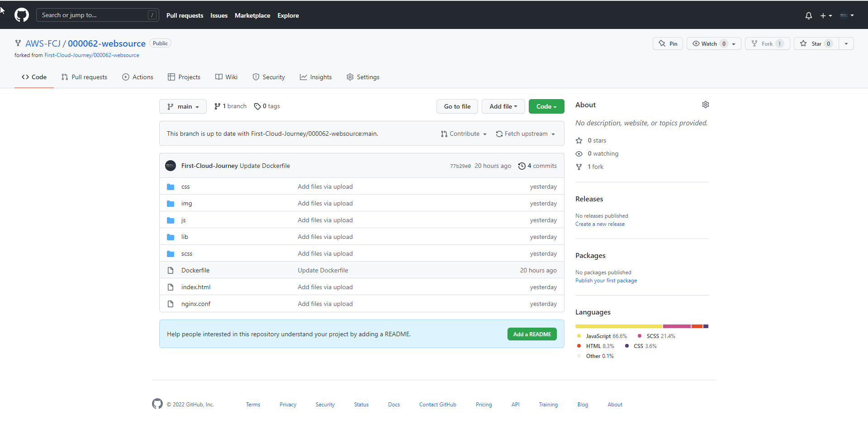Click the Add a README button
This screenshot has height=434, width=868.
click(532, 334)
